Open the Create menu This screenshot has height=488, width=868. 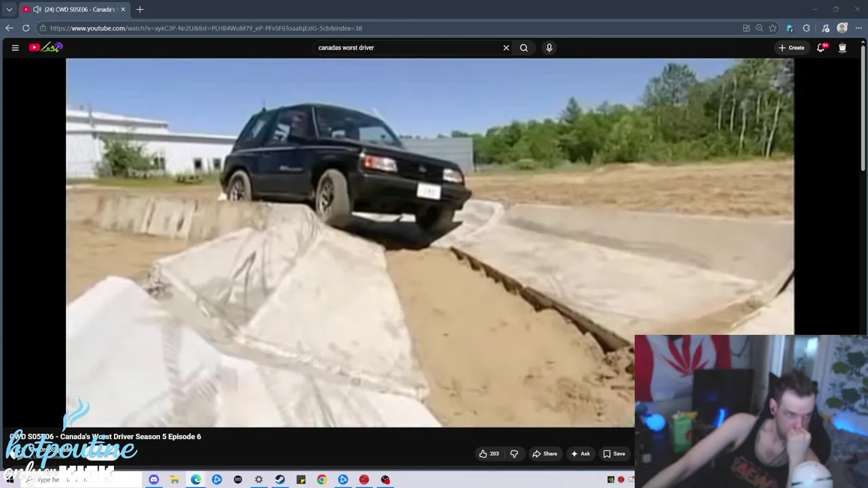pyautogui.click(x=791, y=47)
